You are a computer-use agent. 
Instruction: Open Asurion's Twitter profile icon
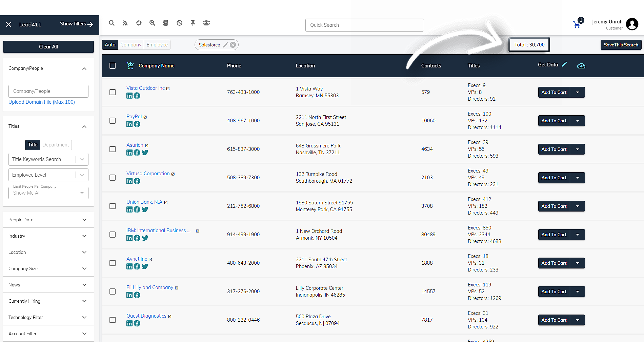[145, 153]
